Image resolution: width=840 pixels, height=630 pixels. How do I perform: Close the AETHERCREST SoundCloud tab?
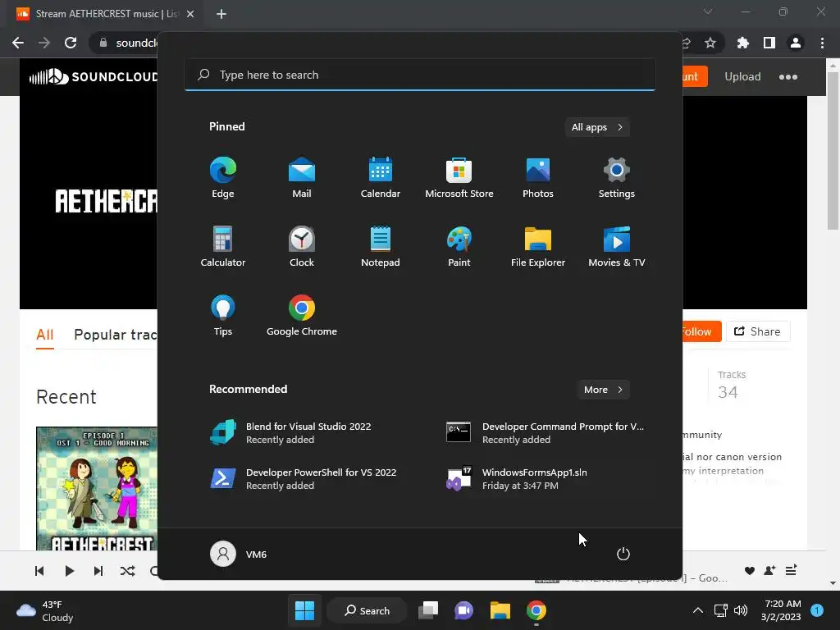tap(190, 14)
